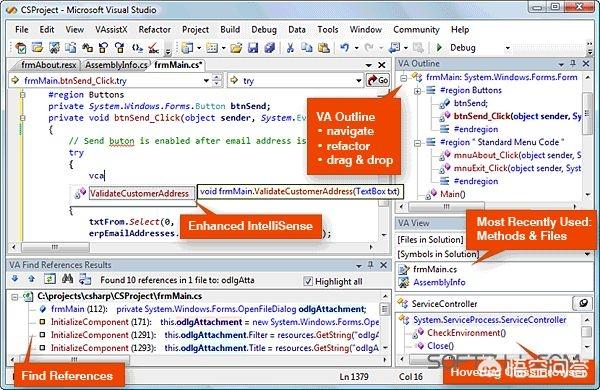
Task: Select the InitializeComponent (171) reference row
Action: (214, 322)
